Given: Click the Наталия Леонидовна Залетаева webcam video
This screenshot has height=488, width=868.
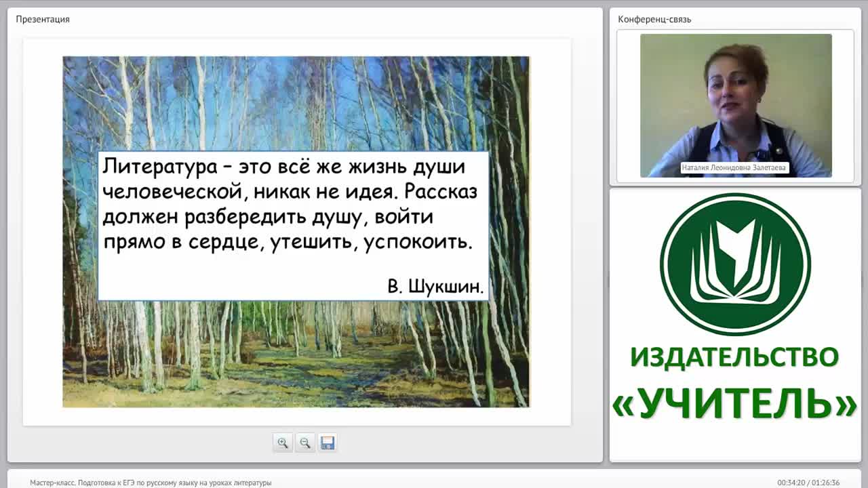Looking at the screenshot, I should (x=736, y=105).
